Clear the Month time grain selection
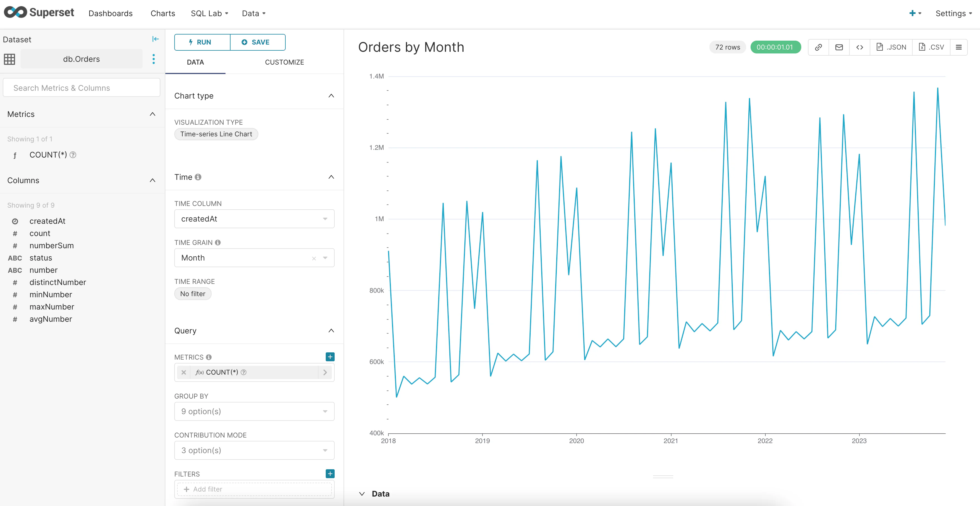Viewport: 980px width, 506px height. [314, 258]
